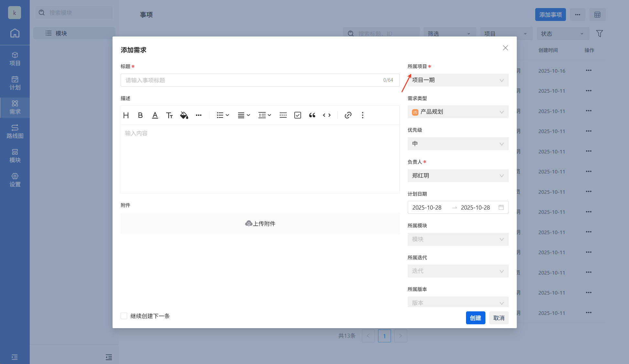This screenshot has width=629, height=364.
Task: Go to 计划 in the left sidebar
Action: coord(15,83)
